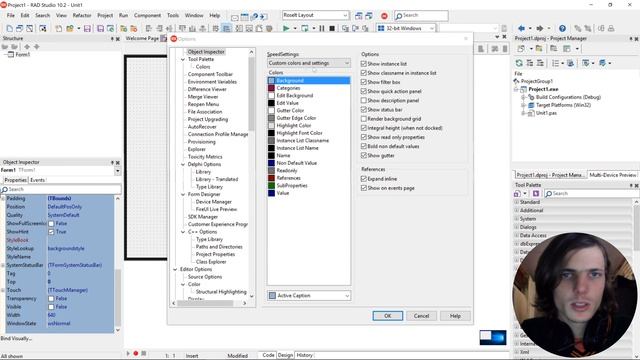Collapse the Form Designer tree node
Screen dimensions: 640x360
coord(183,195)
